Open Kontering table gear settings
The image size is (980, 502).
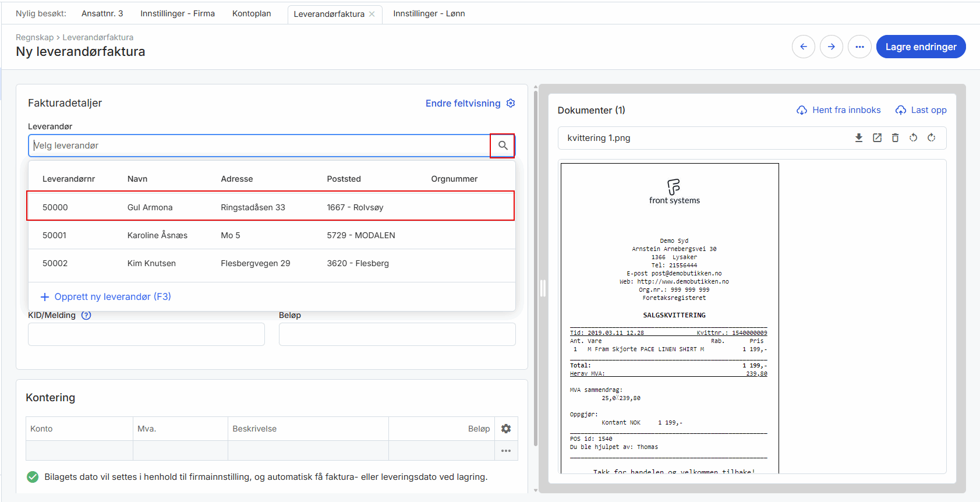505,429
